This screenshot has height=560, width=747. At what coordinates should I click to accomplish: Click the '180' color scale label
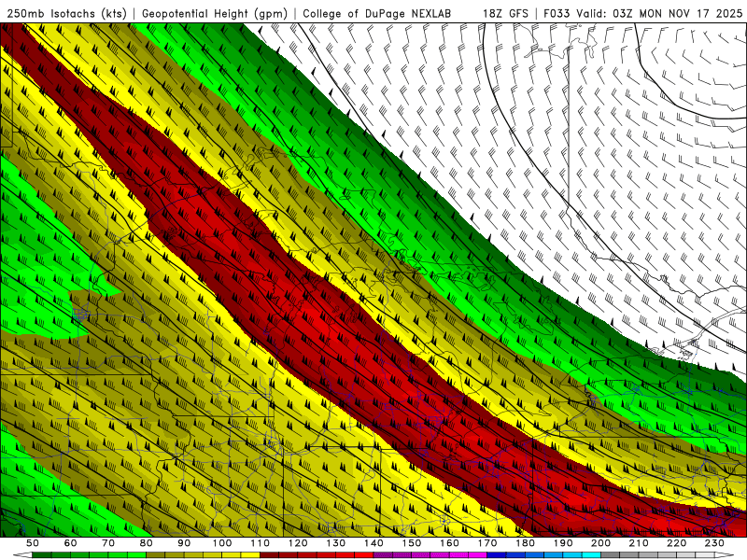tap(525, 543)
